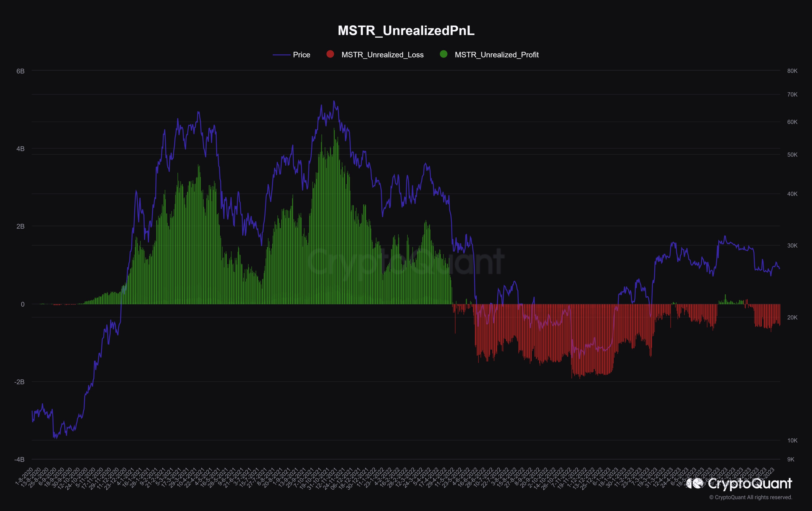Toggle the MSTR_Unrealized_Profit legend entry
The image size is (812, 511).
pos(489,55)
